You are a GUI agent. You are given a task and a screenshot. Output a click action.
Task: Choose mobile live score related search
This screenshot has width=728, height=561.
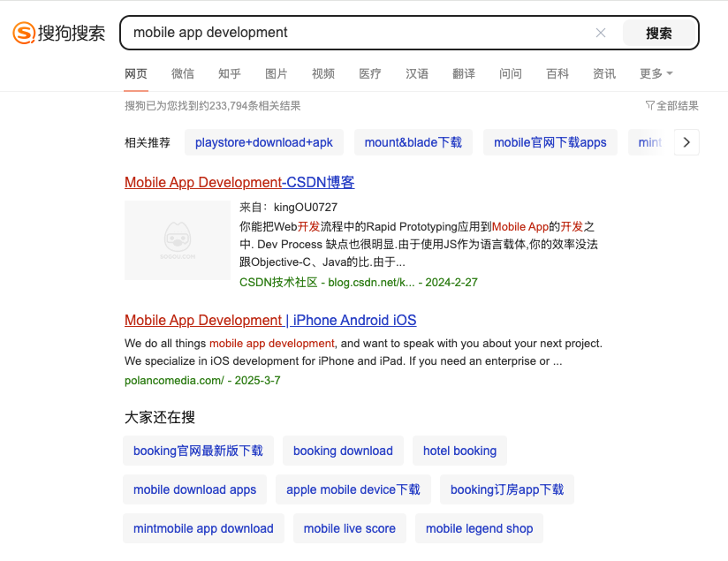tap(349, 528)
